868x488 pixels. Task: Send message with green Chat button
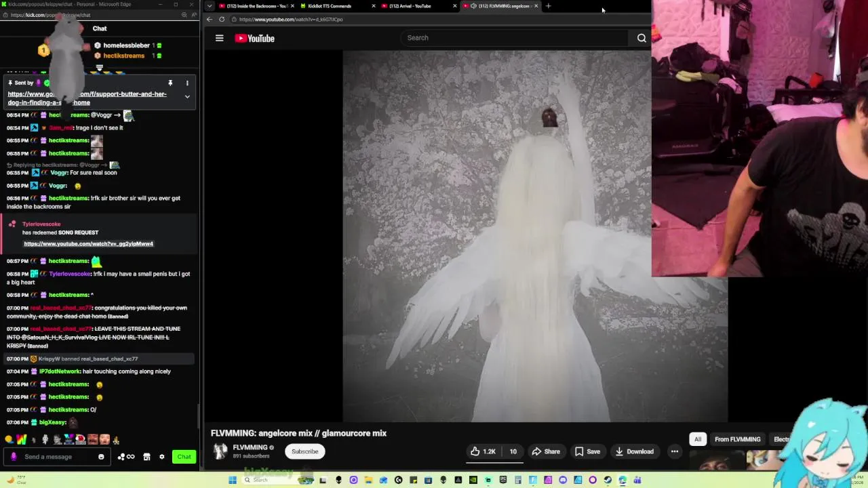pos(184,457)
